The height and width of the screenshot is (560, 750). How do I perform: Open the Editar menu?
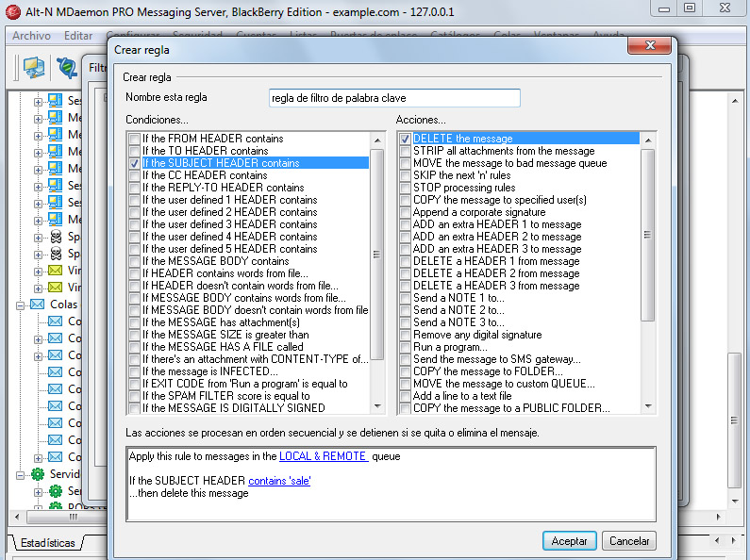coord(78,36)
